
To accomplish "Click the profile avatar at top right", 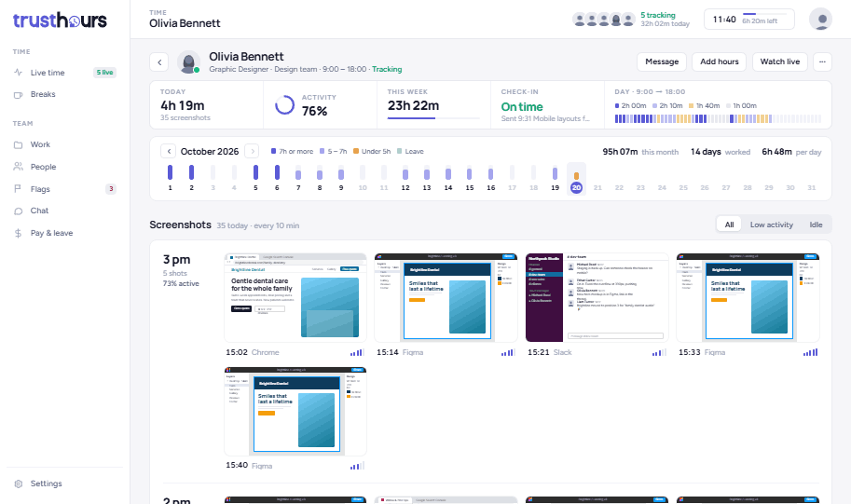I will [820, 19].
